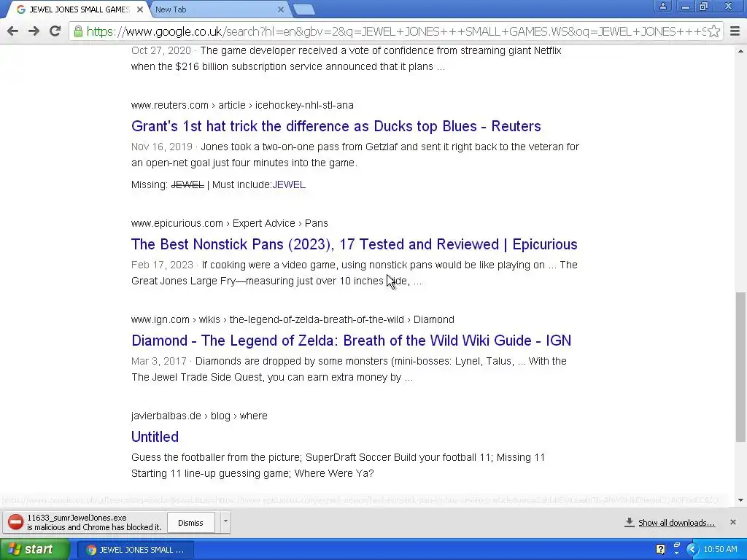Viewport: 747px width, 560px height.
Task: Expand hidden tray icons arrow
Action: tap(692, 550)
